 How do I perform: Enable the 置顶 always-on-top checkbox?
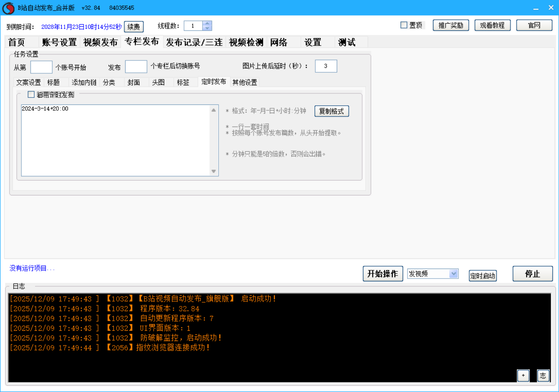click(x=404, y=25)
